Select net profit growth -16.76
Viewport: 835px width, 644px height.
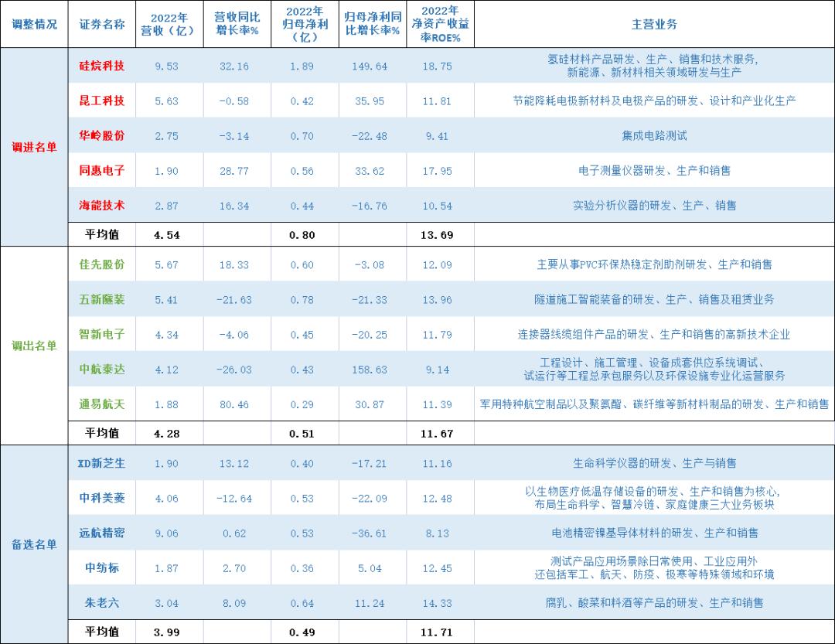pos(370,206)
